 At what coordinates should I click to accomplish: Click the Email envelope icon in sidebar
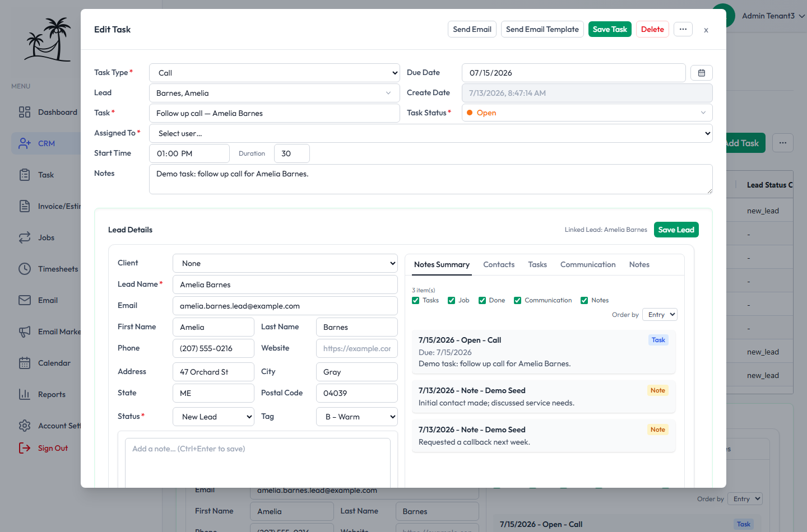(25, 300)
